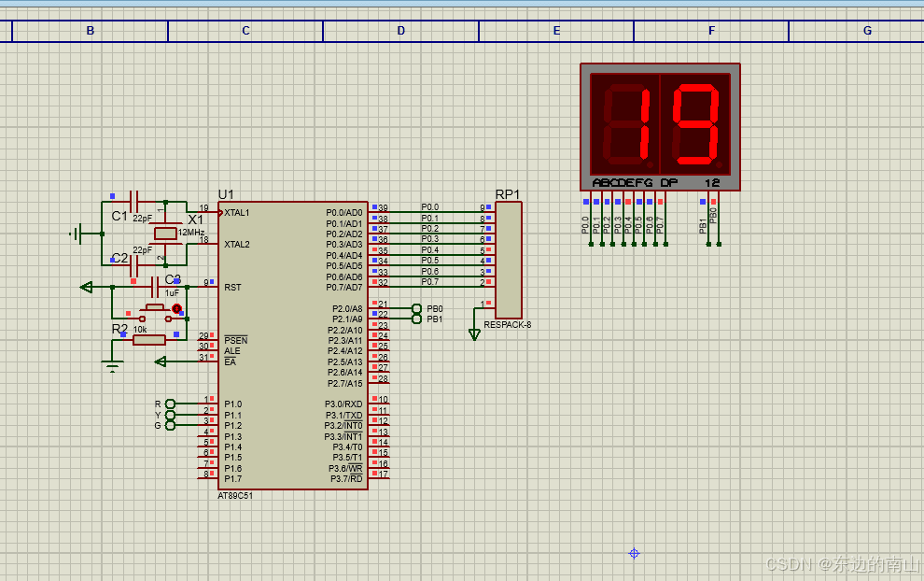This screenshot has width=924, height=581.
Task: Select capacitor C1 symbol
Action: point(134,203)
